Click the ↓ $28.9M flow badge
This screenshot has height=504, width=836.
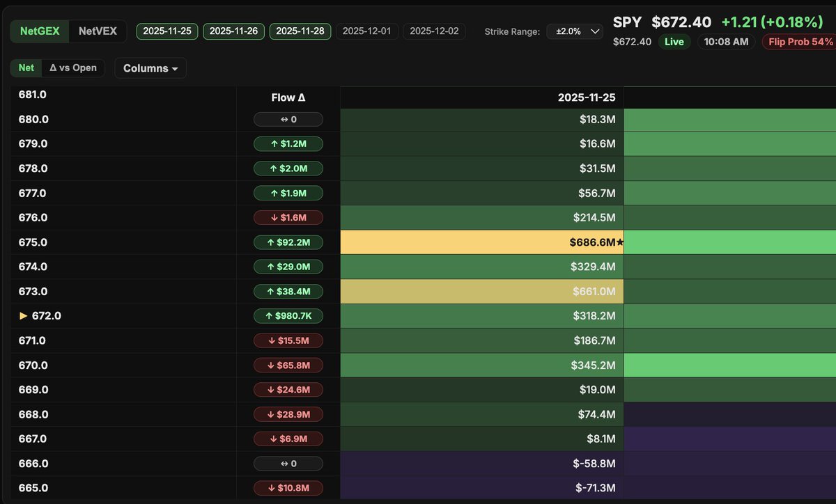click(288, 414)
